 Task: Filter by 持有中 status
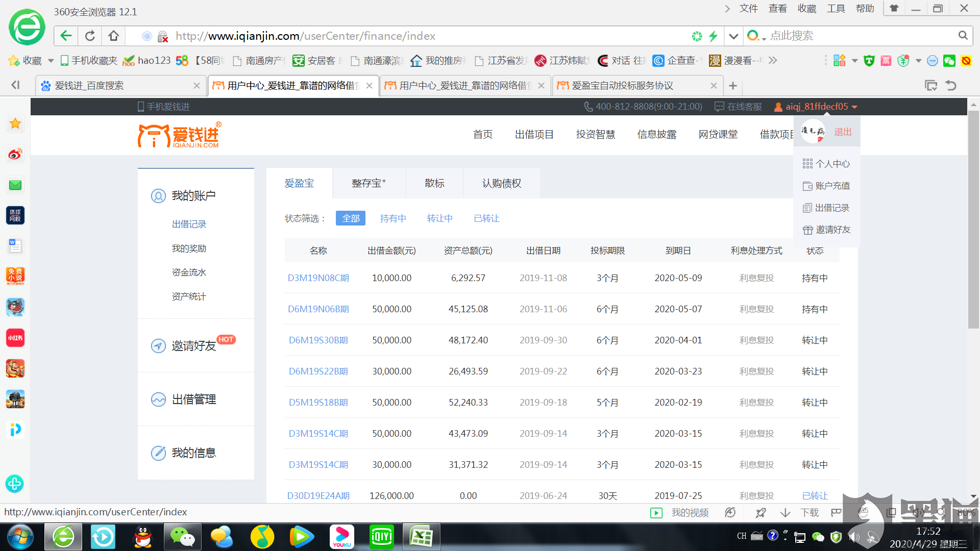(x=393, y=218)
